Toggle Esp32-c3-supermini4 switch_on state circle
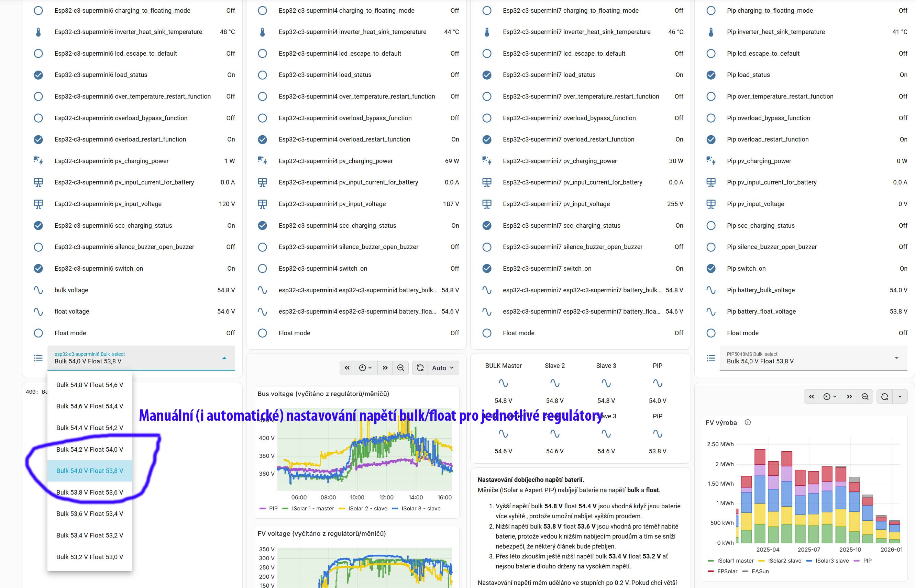The height and width of the screenshot is (588, 915). coord(263,269)
